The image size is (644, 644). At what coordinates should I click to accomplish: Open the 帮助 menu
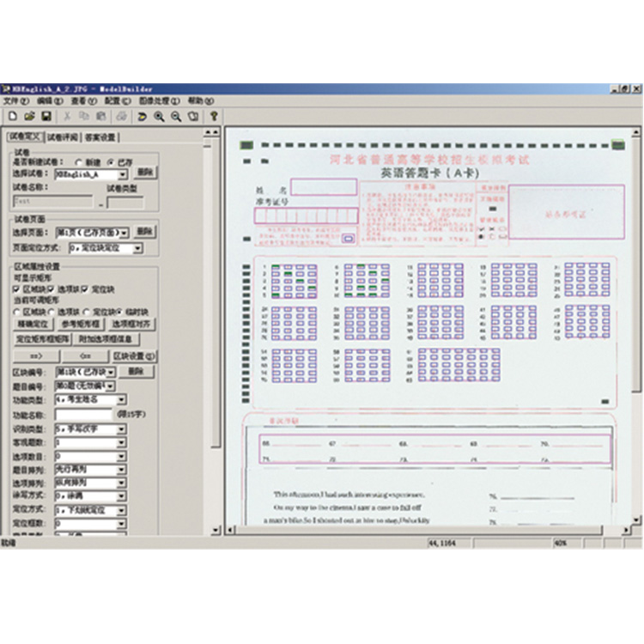point(201,100)
